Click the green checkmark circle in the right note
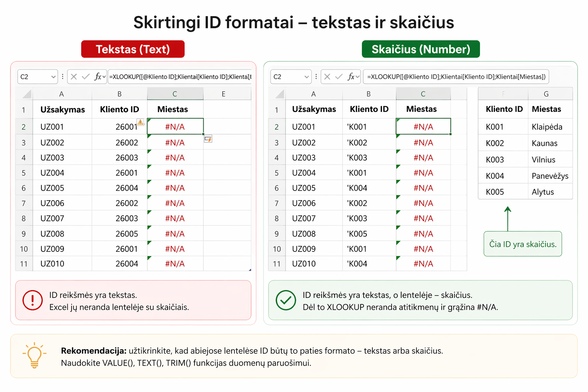This screenshot has height=392, width=588. tap(286, 300)
